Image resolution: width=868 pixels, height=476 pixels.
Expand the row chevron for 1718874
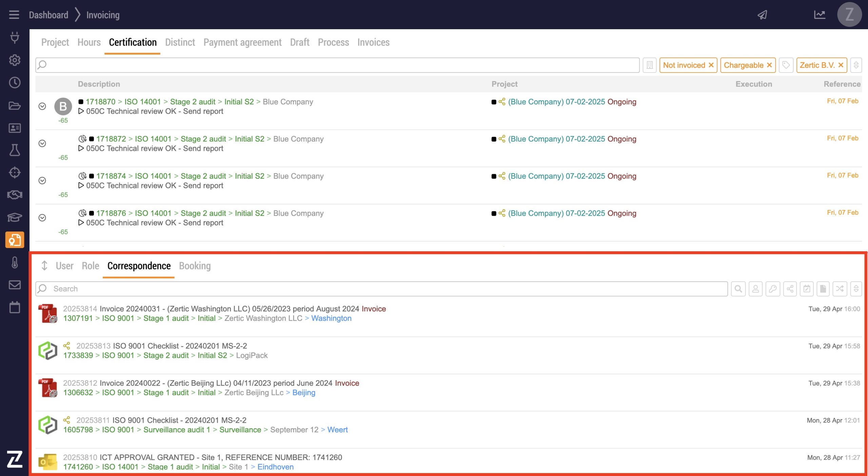[x=42, y=181]
